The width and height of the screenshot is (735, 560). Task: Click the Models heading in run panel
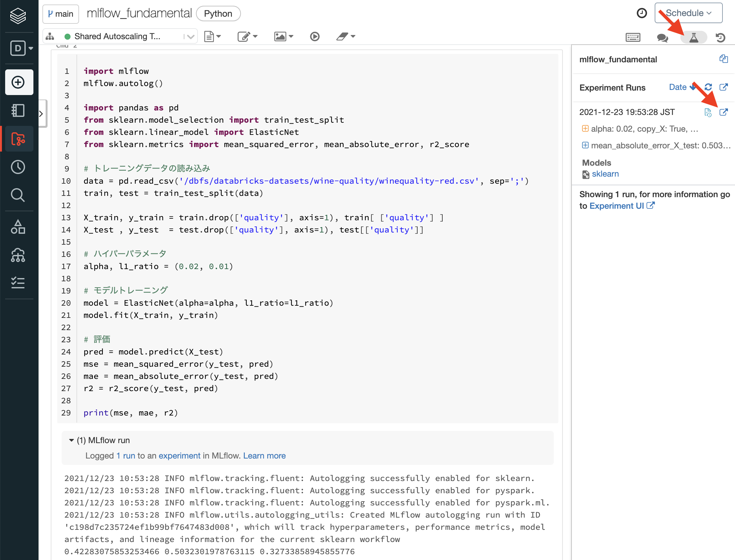596,163
